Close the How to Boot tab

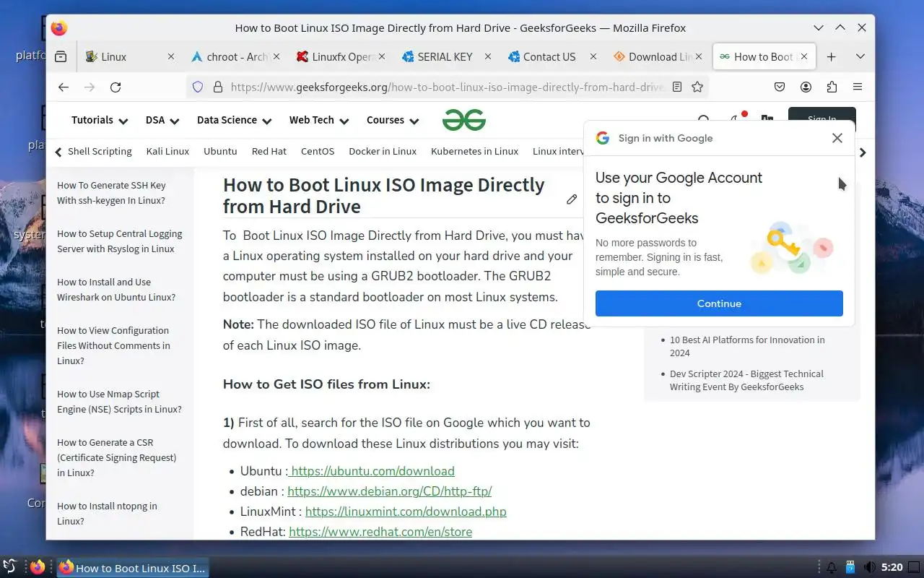click(x=804, y=56)
